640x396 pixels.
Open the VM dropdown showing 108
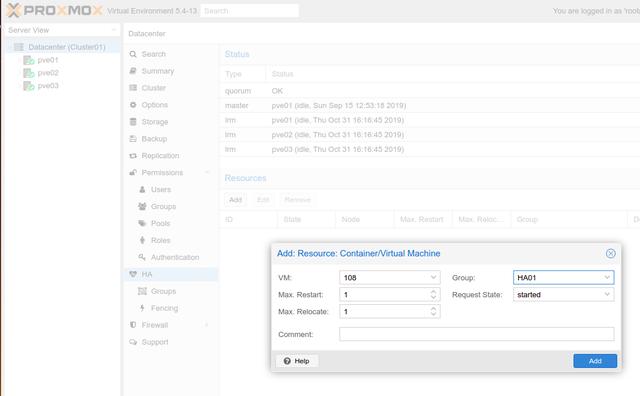[x=433, y=278]
